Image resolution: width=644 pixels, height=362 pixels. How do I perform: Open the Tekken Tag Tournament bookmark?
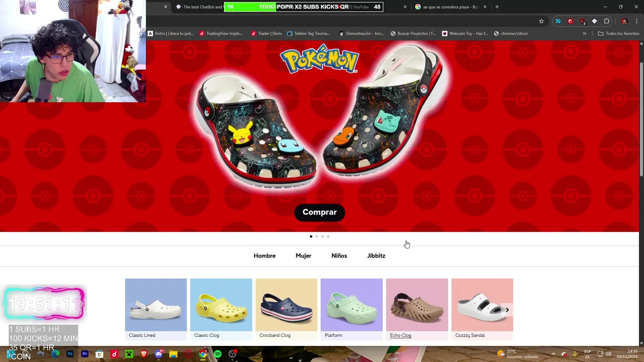click(x=308, y=34)
